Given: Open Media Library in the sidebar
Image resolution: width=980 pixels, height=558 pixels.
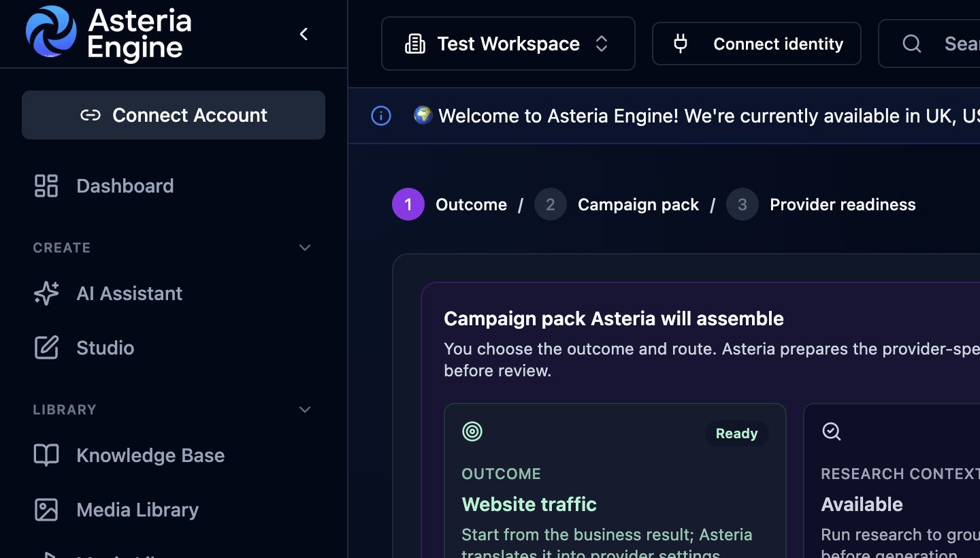Looking at the screenshot, I should pos(174,510).
